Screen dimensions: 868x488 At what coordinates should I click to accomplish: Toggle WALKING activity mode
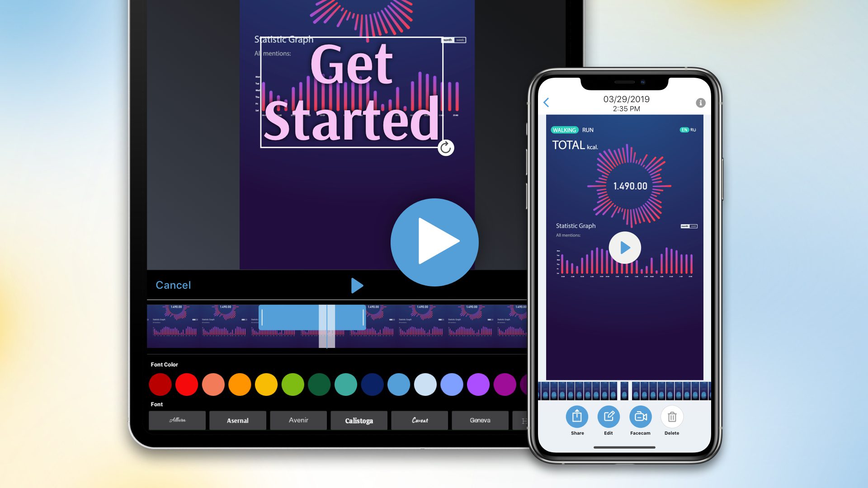tap(564, 129)
